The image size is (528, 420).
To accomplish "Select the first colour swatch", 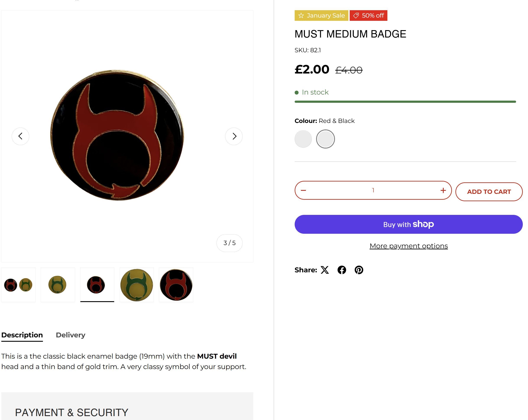I will (x=303, y=139).
